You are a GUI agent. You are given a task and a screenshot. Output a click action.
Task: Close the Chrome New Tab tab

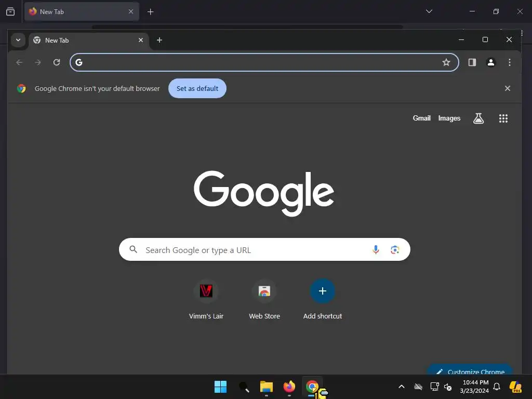[x=141, y=40]
